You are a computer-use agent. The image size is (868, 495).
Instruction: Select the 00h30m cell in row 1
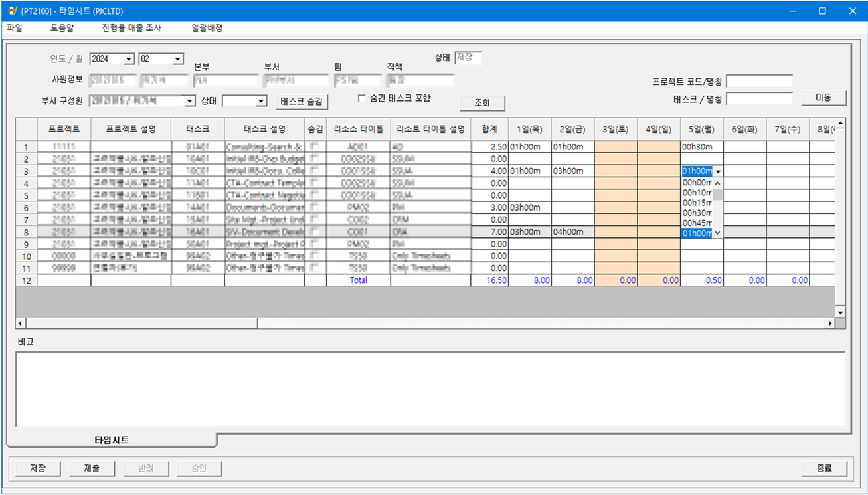click(x=702, y=147)
